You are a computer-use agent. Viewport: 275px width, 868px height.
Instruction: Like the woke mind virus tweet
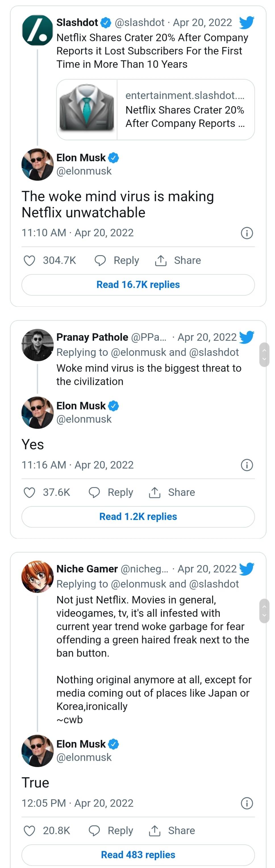click(30, 261)
